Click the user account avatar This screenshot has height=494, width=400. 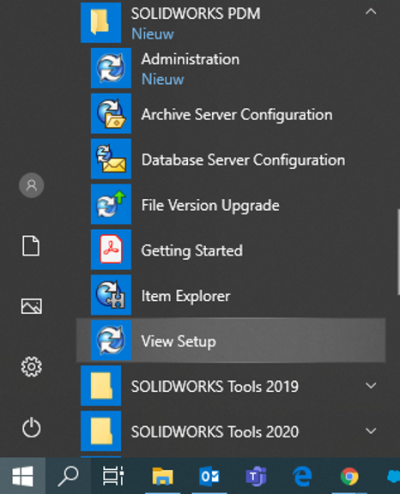31,185
